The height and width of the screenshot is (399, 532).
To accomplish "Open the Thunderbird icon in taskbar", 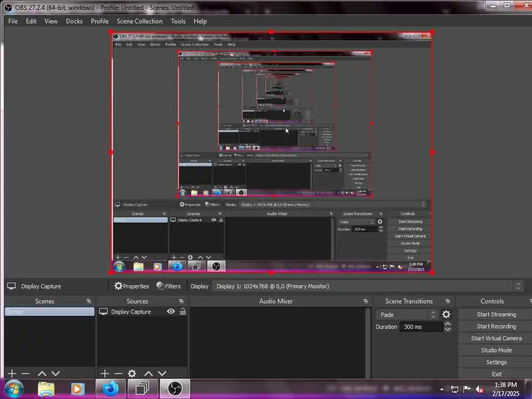I will pos(110,389).
